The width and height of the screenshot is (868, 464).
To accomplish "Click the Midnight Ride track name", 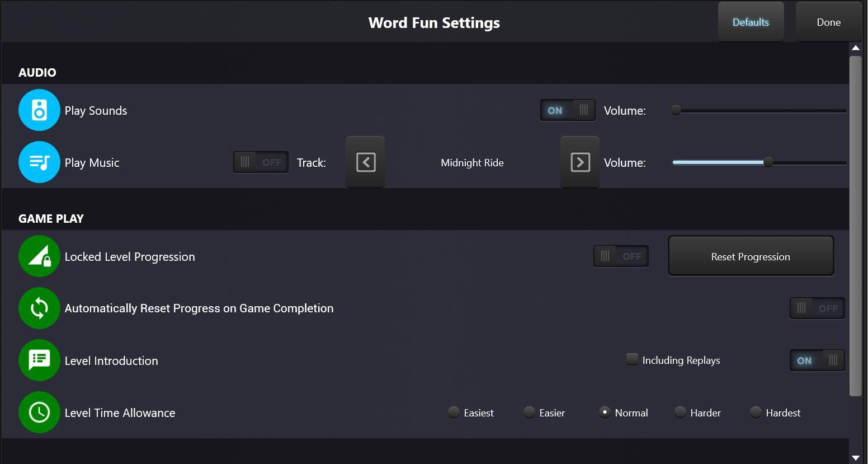I will (473, 163).
